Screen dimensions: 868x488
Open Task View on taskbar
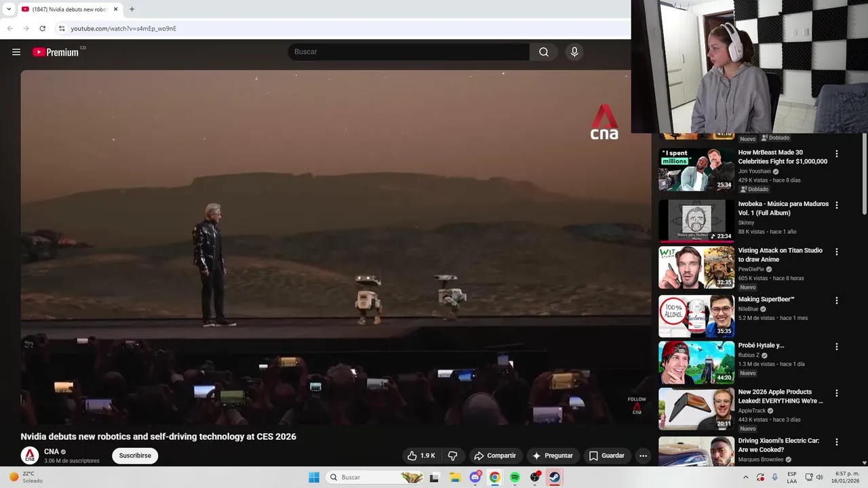[x=434, y=477]
